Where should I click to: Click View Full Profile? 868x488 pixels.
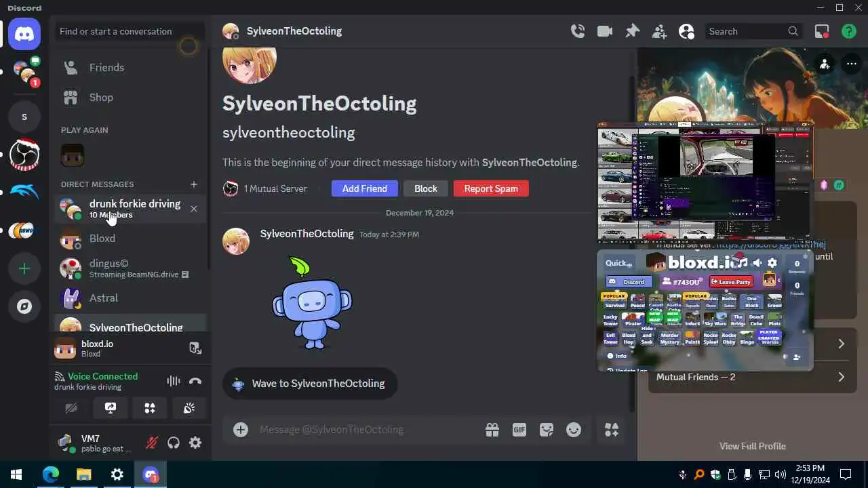pos(753,446)
